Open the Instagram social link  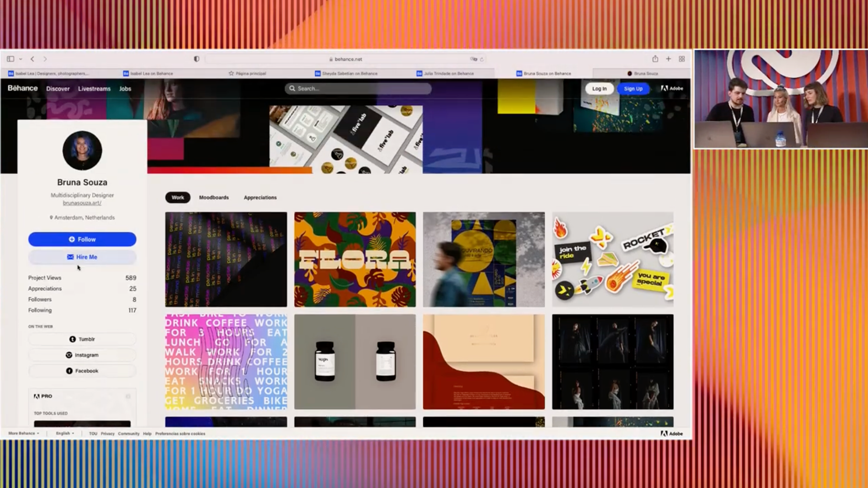tap(82, 355)
